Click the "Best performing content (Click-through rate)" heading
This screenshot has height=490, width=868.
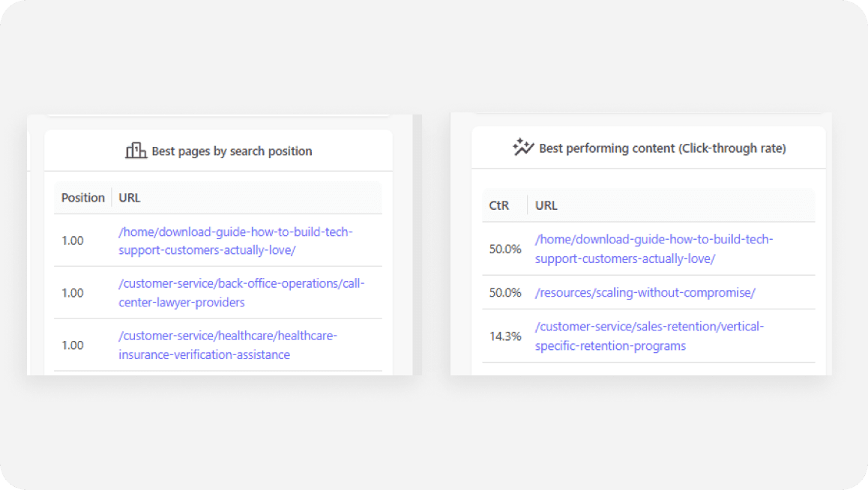click(x=662, y=148)
